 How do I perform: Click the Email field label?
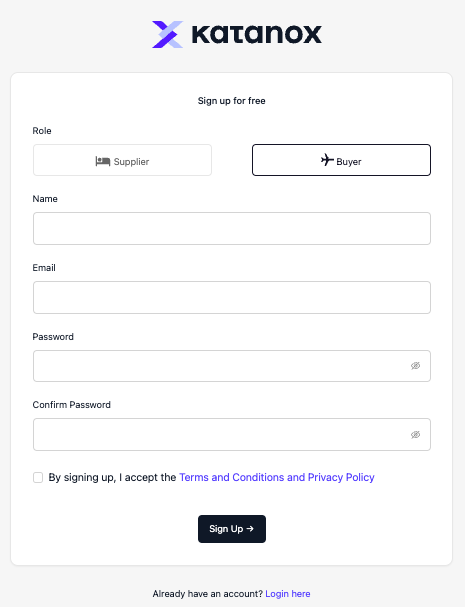[x=44, y=267]
